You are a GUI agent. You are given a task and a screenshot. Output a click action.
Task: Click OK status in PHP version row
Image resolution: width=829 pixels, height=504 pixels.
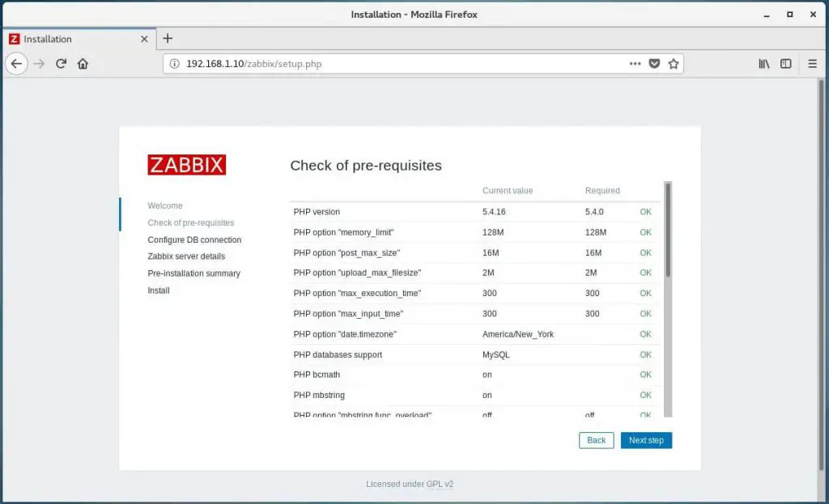tap(645, 212)
